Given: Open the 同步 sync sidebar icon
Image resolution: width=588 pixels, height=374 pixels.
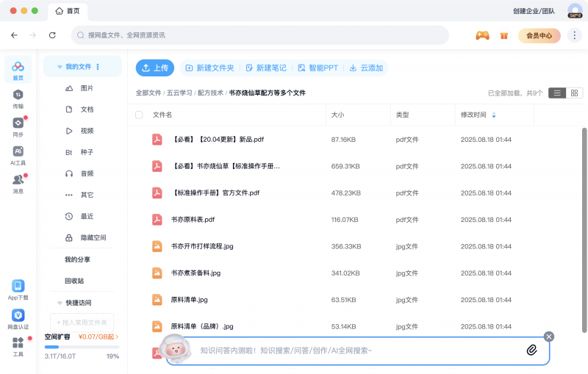Looking at the screenshot, I should pyautogui.click(x=18, y=126).
